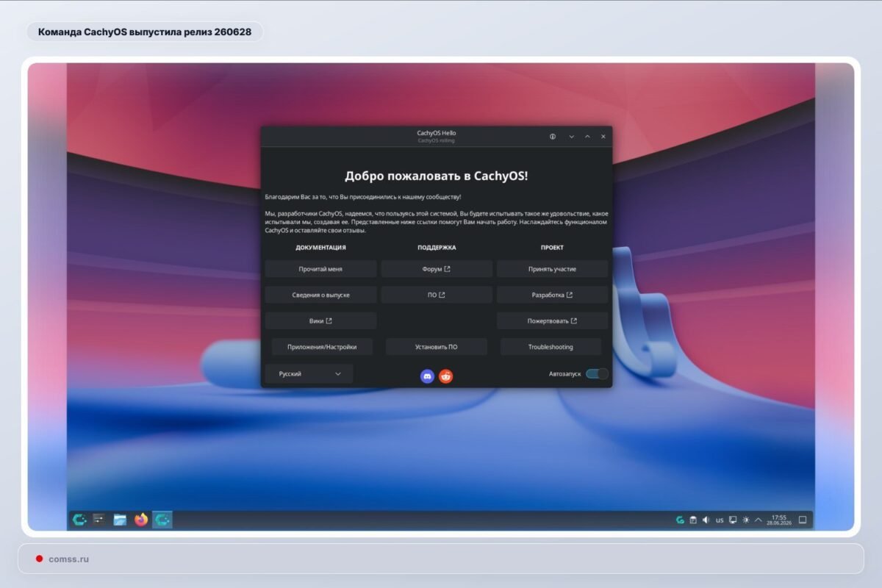Open Приложения/Настройки
Screen dimensions: 882x588
pyautogui.click(x=322, y=347)
